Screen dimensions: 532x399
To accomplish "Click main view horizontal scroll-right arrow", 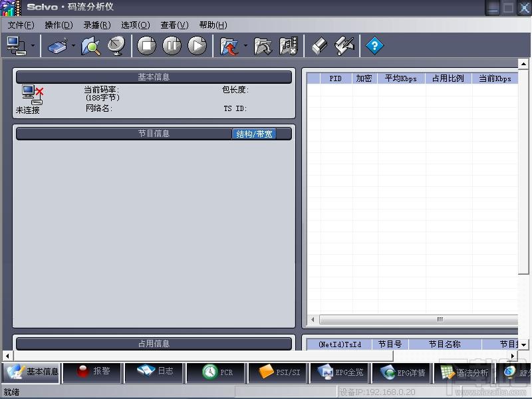I will coord(513,356).
